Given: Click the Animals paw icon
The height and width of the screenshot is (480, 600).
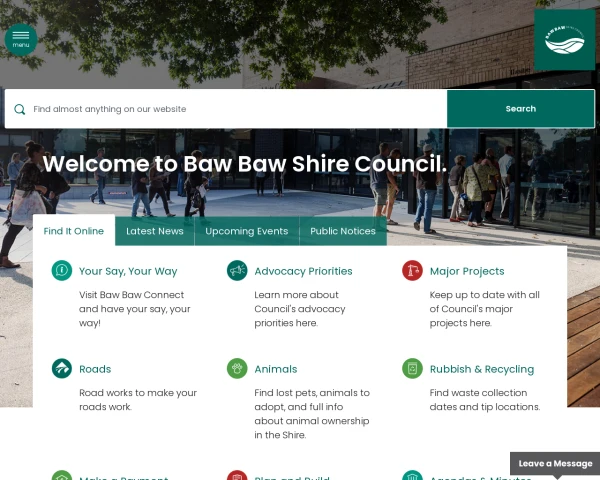Looking at the screenshot, I should tap(237, 368).
